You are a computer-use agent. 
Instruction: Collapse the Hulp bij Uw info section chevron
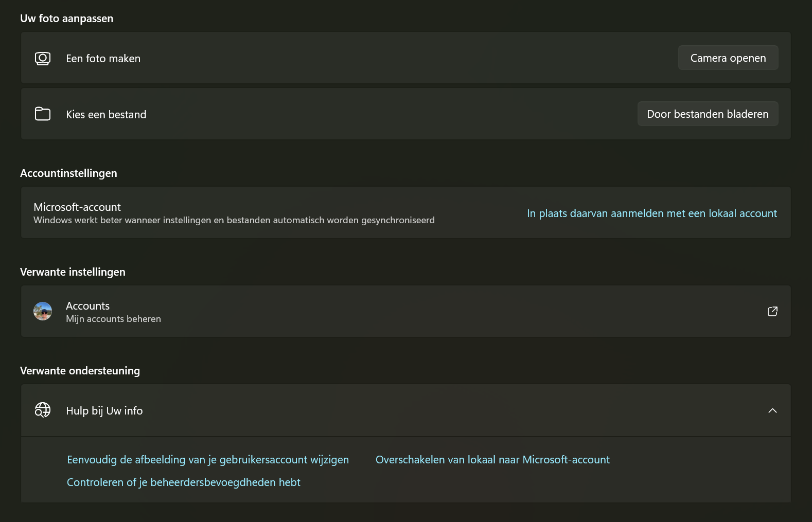tap(772, 410)
